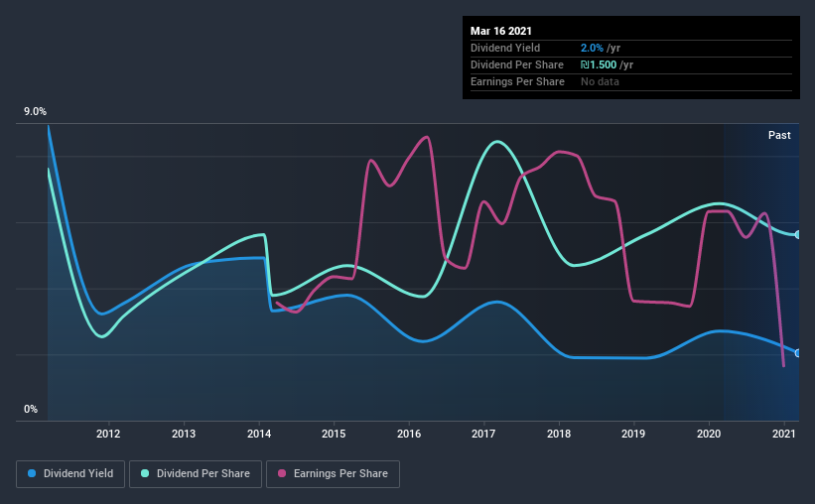Click the Mar 16 2021 tooltip date

[x=501, y=31]
